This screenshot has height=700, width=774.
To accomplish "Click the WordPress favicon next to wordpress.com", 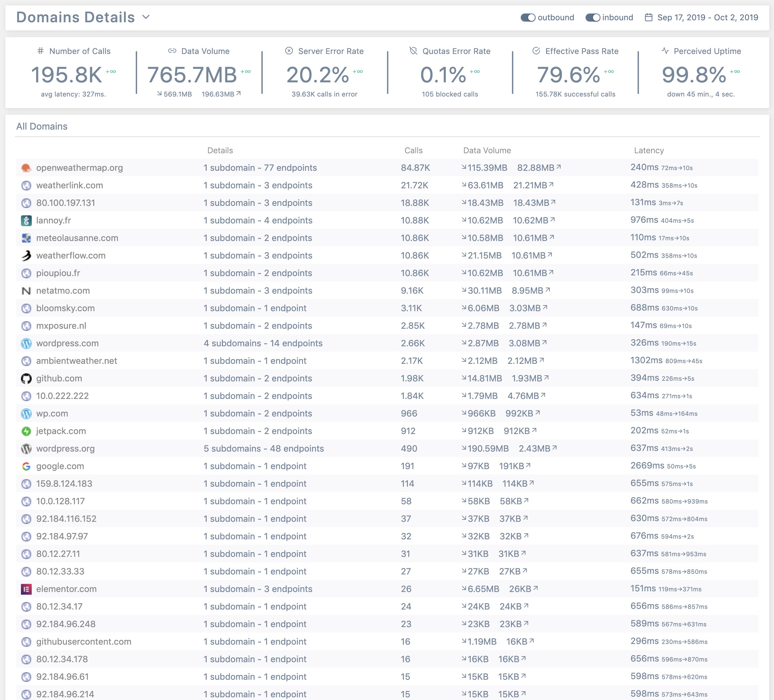I will pos(26,344).
